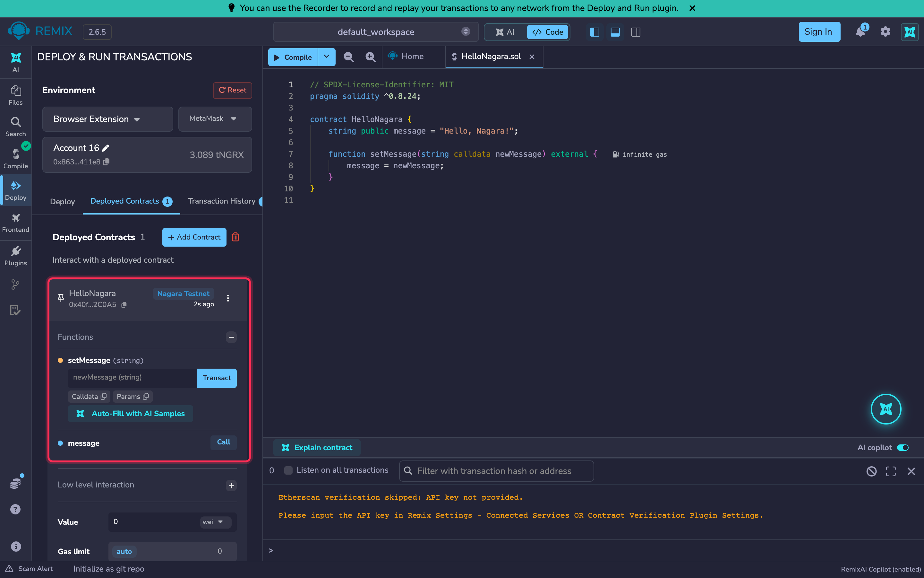Pin the HelloNagara contract
This screenshot has height=578, width=924.
(x=60, y=298)
